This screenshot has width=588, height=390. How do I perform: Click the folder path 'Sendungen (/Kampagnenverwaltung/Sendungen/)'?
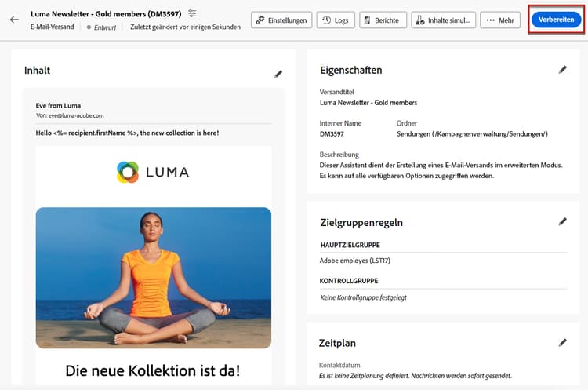click(472, 133)
